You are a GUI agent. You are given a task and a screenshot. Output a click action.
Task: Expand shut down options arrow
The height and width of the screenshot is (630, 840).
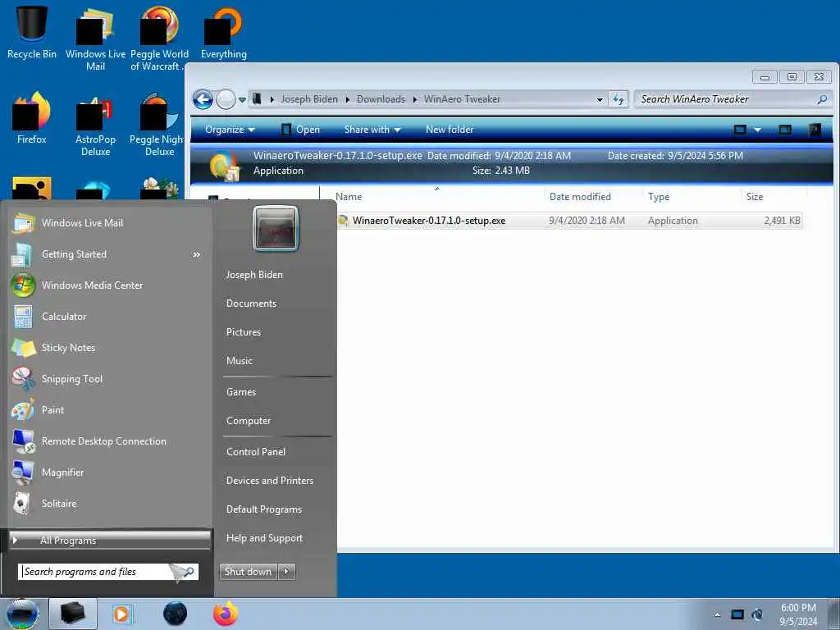[286, 572]
